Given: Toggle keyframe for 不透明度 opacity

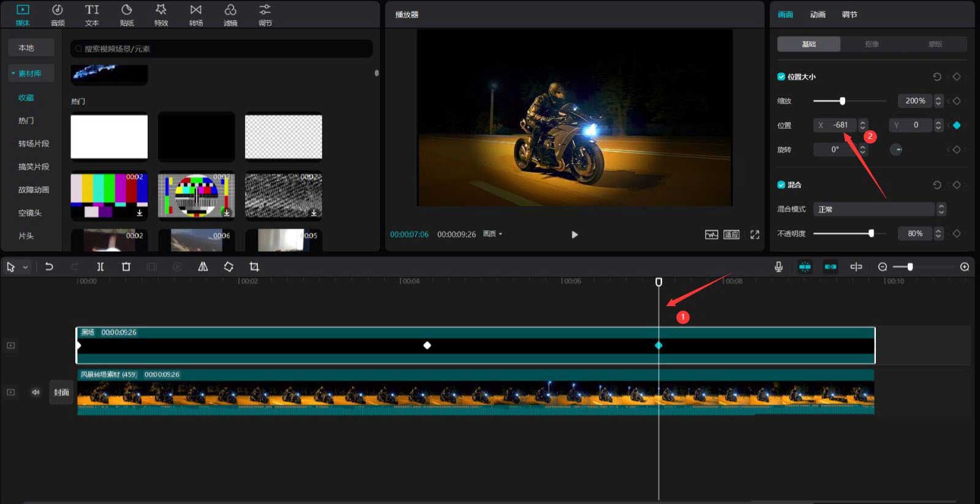Looking at the screenshot, I should tap(956, 233).
